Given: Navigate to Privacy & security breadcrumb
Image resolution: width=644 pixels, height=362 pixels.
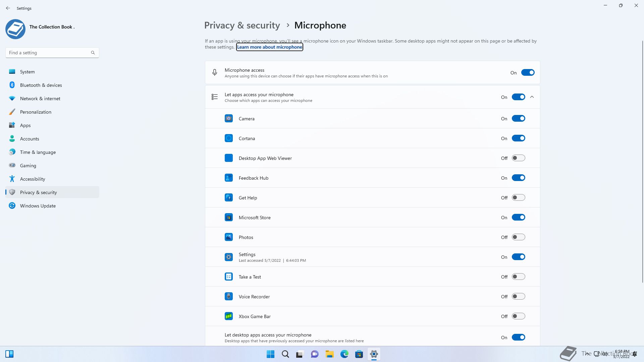Looking at the screenshot, I should coord(242,25).
